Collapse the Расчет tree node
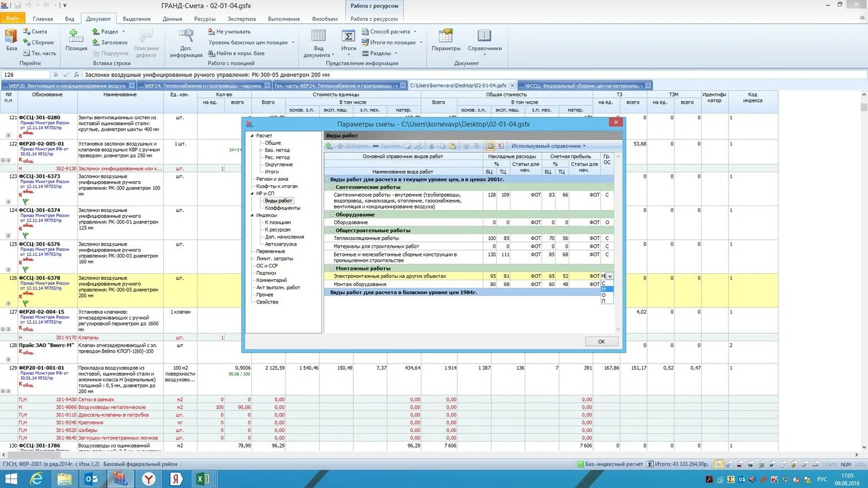This screenshot has width=868, height=488. (x=252, y=135)
